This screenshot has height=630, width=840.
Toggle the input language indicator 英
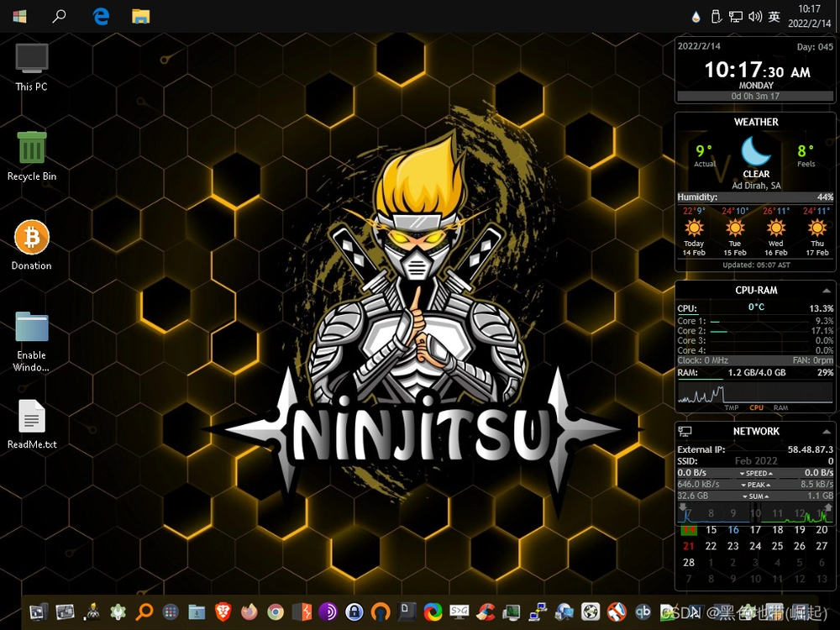pyautogui.click(x=774, y=17)
